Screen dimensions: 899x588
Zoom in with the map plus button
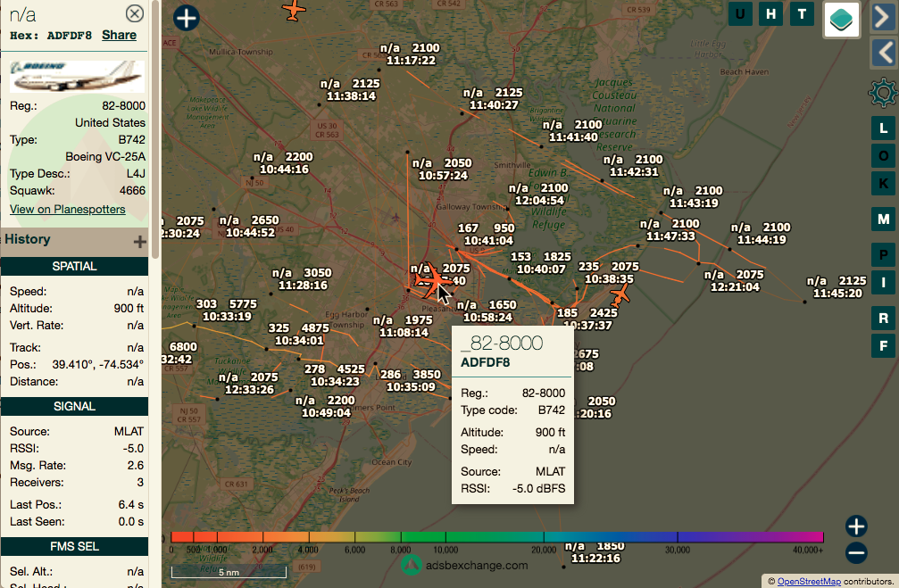click(856, 526)
